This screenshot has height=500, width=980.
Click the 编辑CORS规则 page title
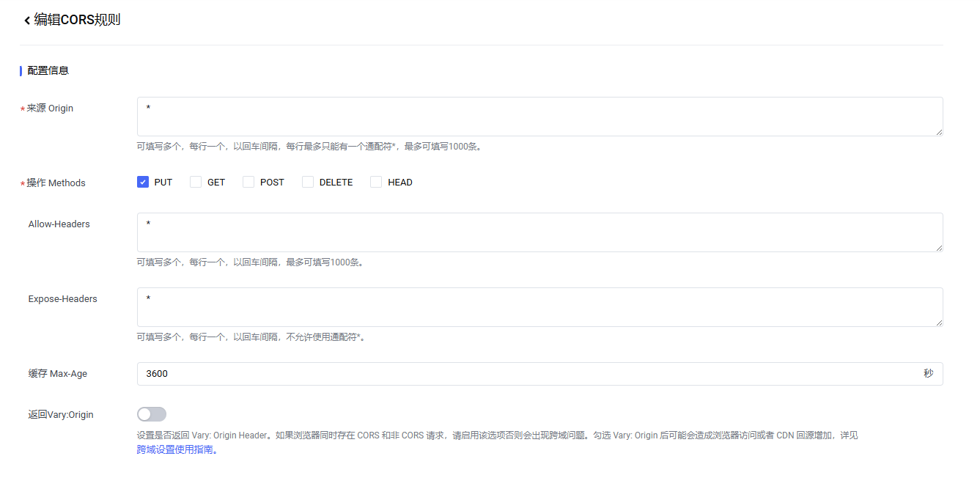click(x=77, y=20)
